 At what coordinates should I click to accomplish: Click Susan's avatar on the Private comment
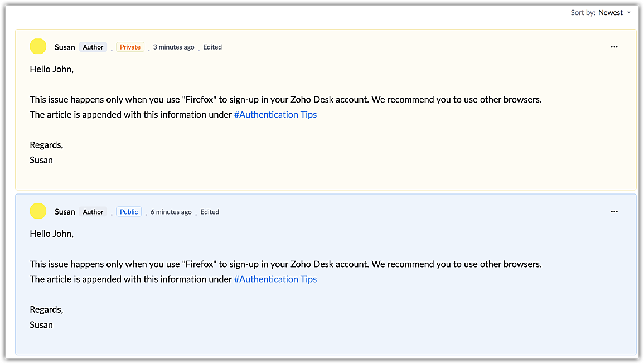point(38,47)
